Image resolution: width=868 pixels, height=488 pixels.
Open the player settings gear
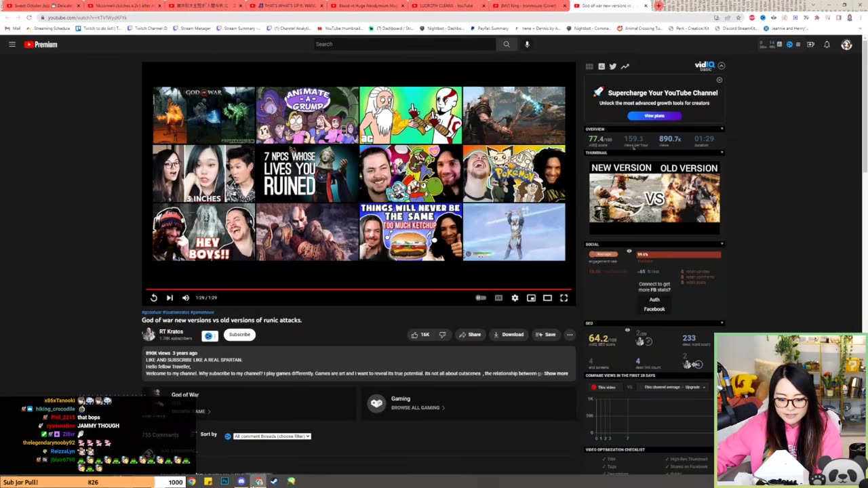515,298
